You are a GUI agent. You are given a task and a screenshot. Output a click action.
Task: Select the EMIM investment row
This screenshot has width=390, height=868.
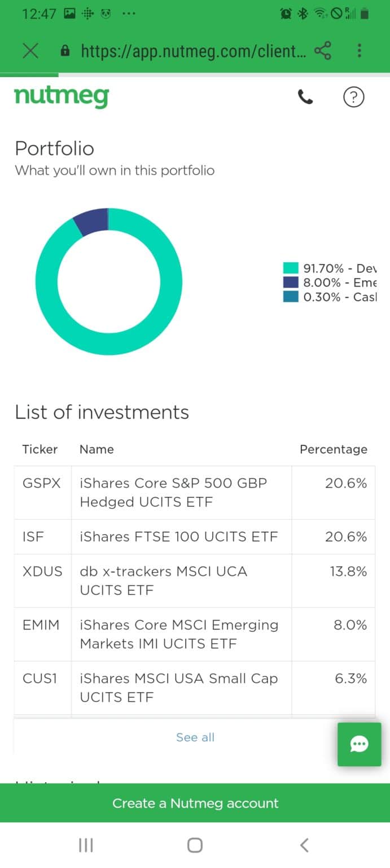pyautogui.click(x=195, y=634)
